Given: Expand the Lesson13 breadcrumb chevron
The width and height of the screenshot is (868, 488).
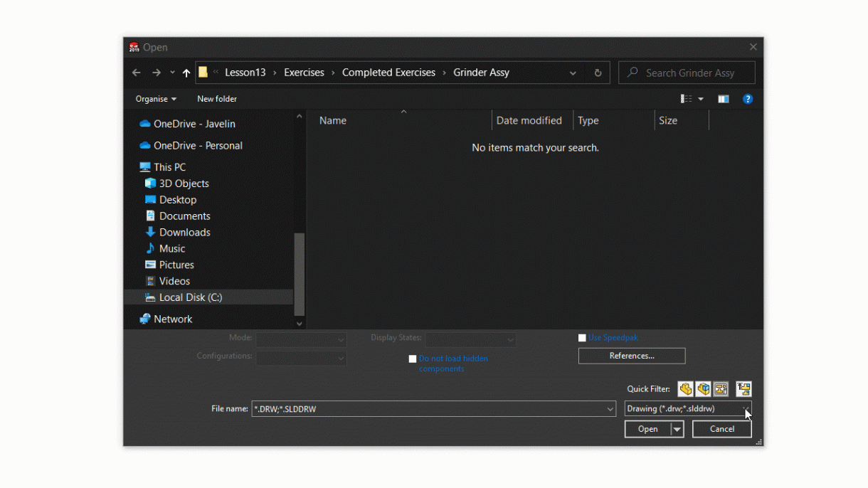Looking at the screenshot, I should [x=275, y=73].
